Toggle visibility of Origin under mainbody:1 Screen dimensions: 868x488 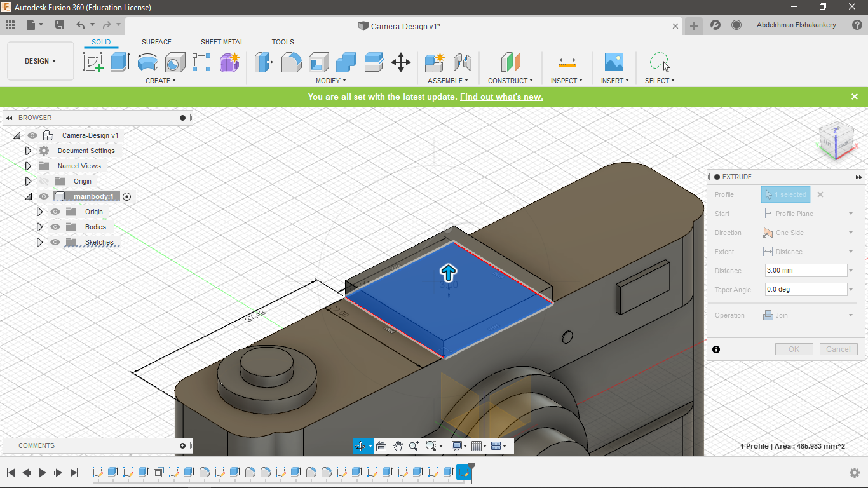pos(55,212)
